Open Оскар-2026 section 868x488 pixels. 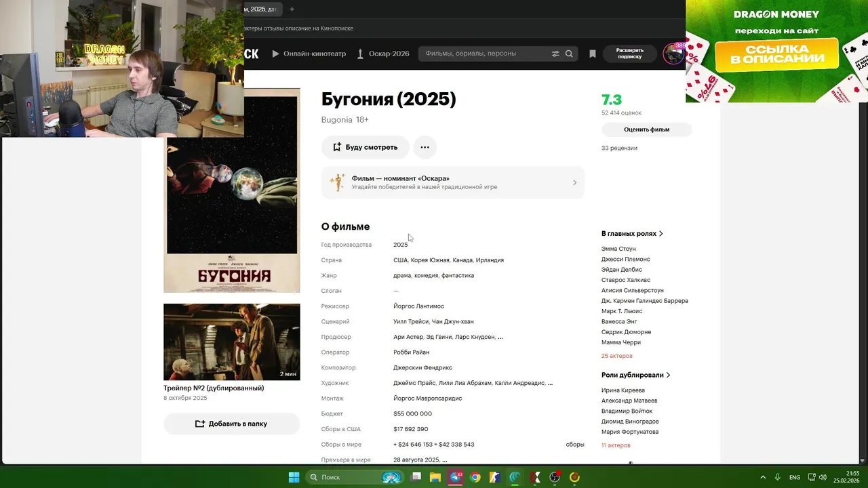[x=383, y=54]
